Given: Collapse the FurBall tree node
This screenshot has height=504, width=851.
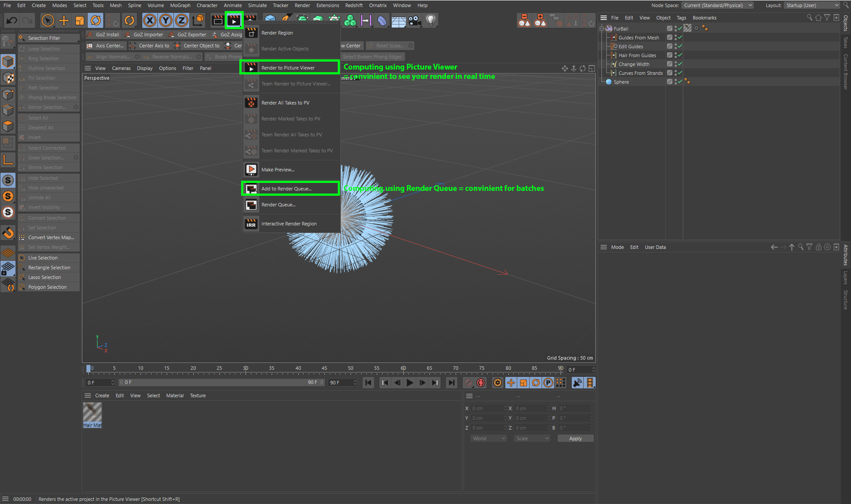Looking at the screenshot, I should pos(602,28).
